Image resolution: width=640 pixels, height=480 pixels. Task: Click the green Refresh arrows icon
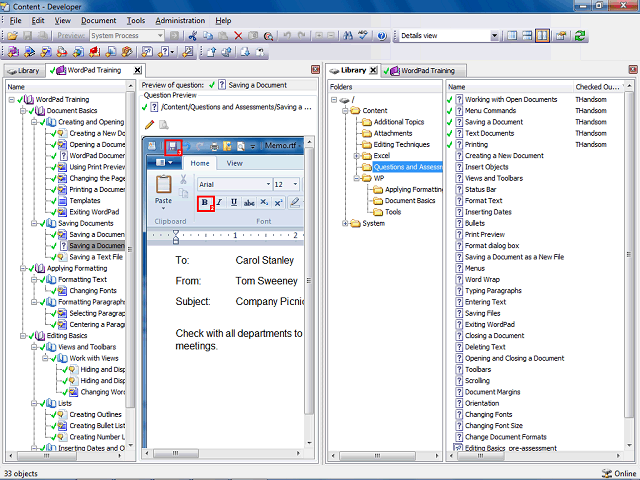580,36
